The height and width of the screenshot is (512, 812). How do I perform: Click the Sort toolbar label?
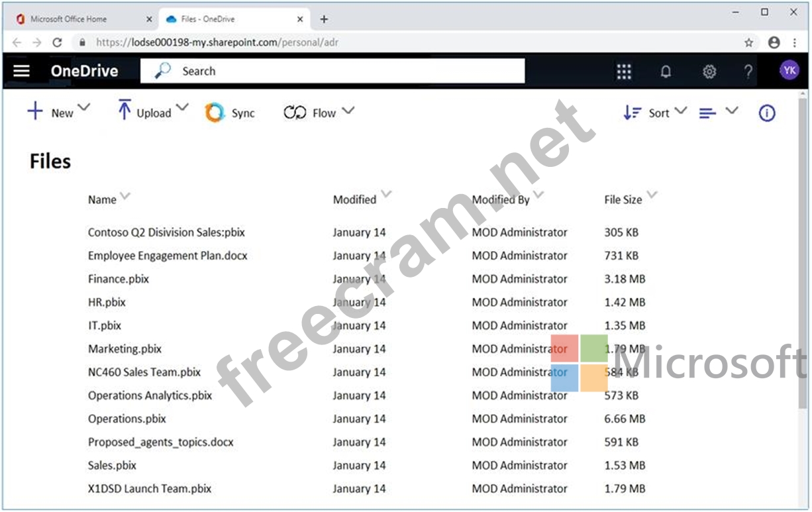point(659,113)
